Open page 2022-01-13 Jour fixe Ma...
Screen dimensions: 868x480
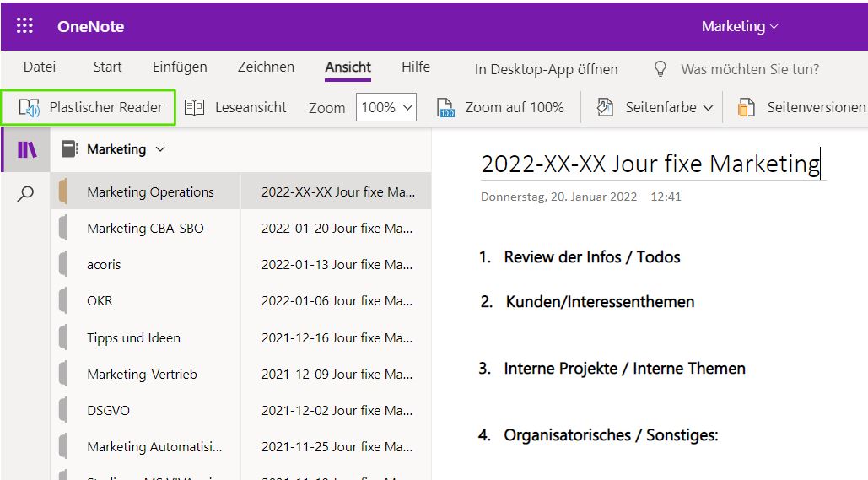pos(337,264)
